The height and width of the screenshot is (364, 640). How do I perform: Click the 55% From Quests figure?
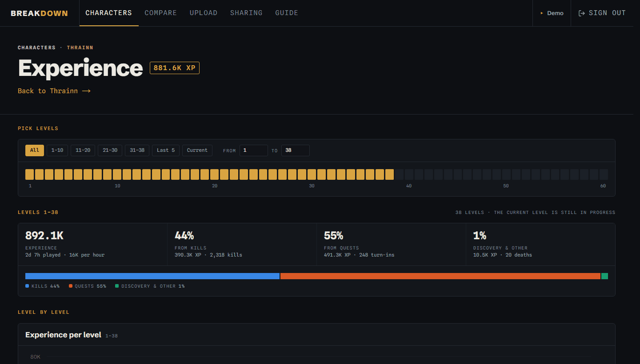(334, 236)
